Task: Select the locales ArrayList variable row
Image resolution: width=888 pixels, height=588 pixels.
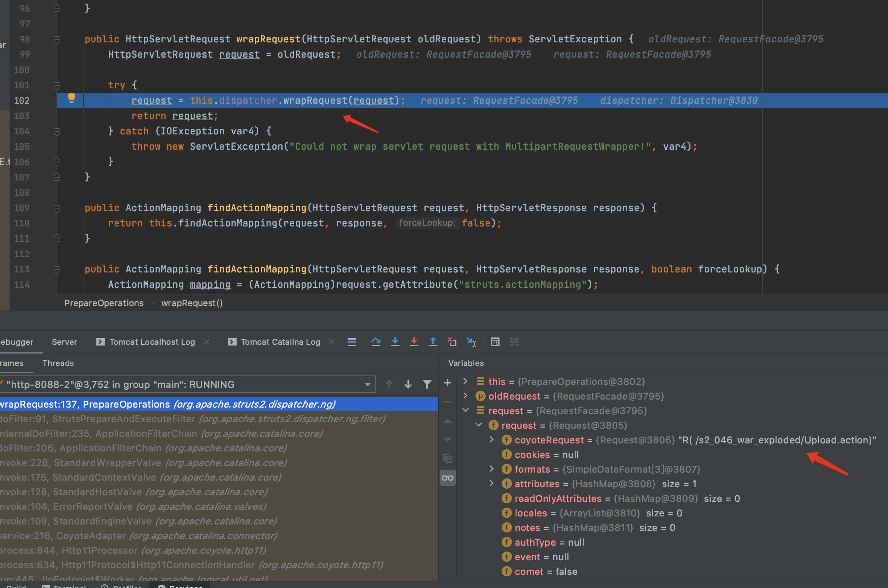Action: point(673,513)
